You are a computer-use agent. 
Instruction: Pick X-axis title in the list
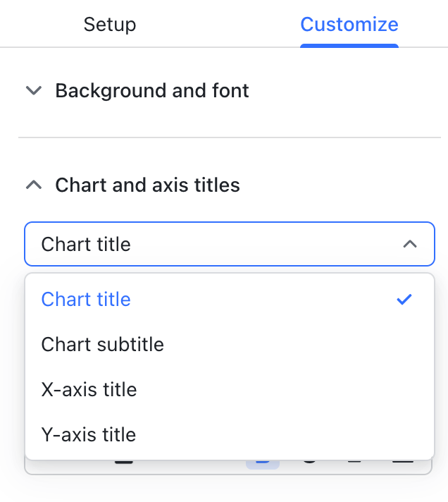89,390
